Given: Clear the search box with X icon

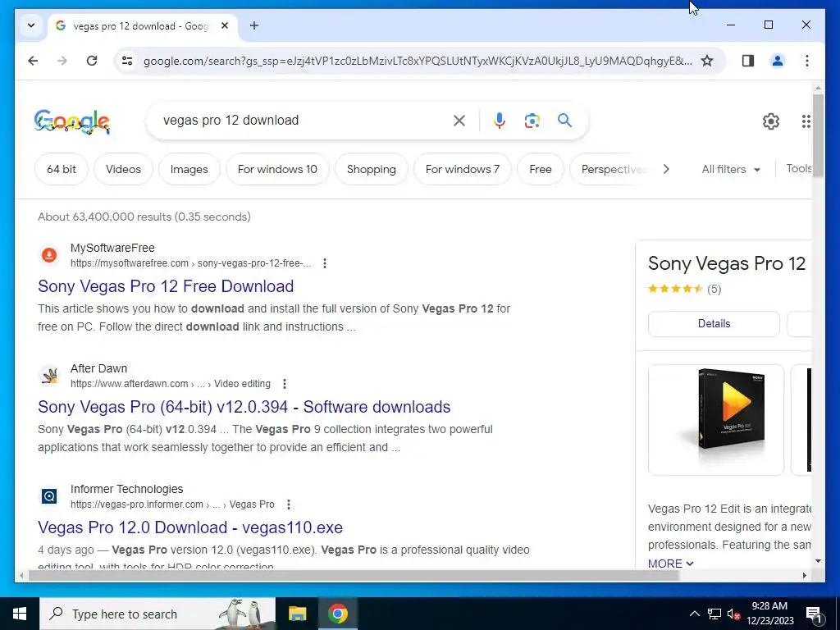Looking at the screenshot, I should point(459,121).
